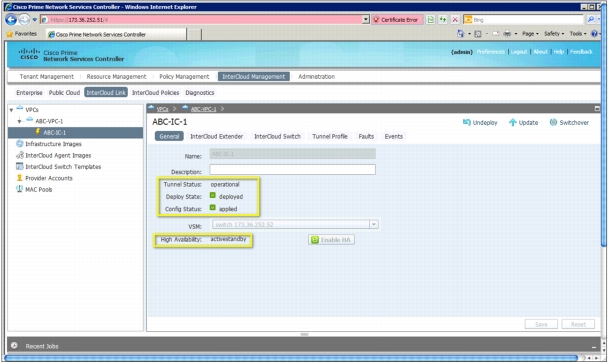Click InterCloud Agent Images tree icon
The image size is (609, 364).
point(19,155)
